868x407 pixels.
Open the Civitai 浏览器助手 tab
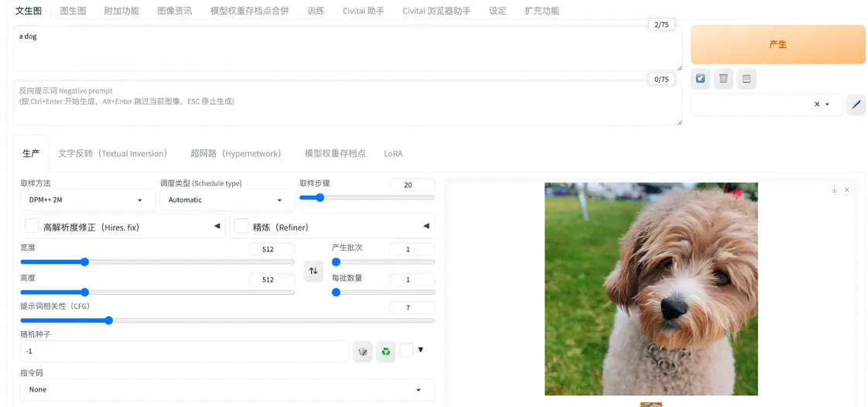tap(437, 11)
